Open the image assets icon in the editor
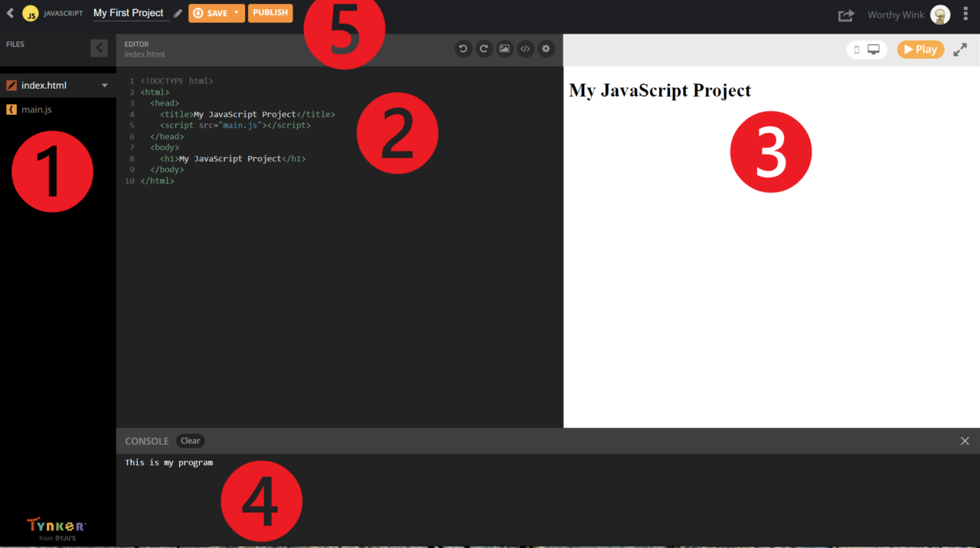 [505, 48]
